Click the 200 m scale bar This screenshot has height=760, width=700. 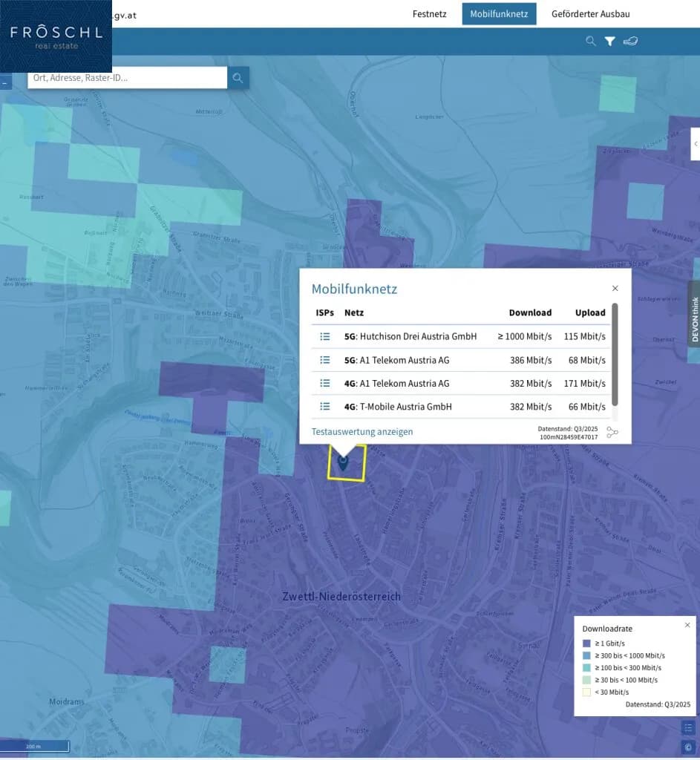[x=34, y=746]
